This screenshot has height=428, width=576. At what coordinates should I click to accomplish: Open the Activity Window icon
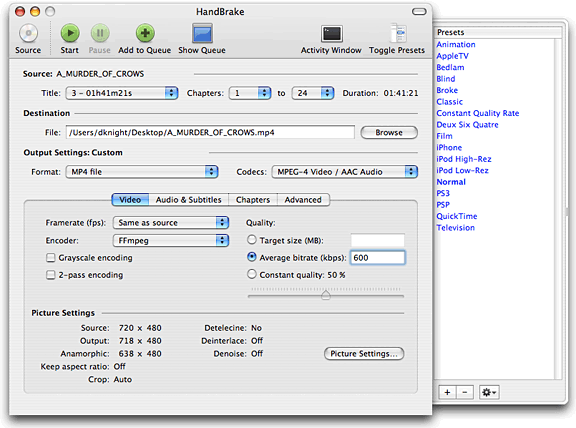[x=332, y=34]
